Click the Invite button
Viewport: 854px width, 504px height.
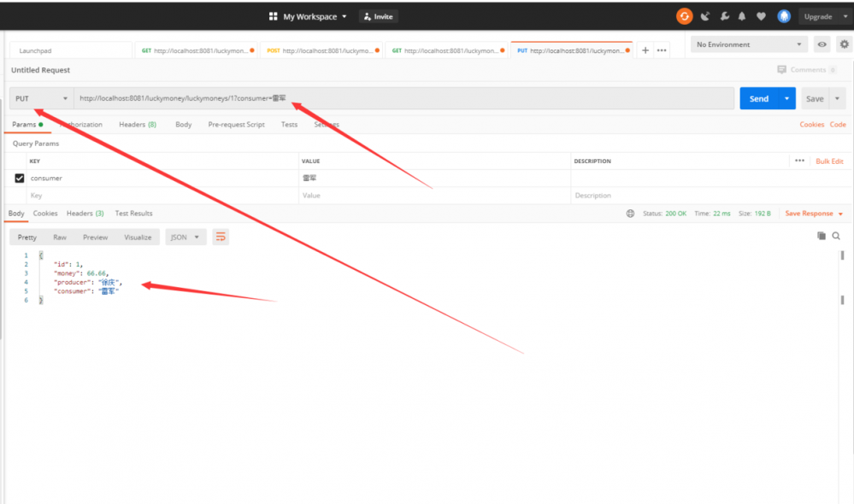(378, 16)
